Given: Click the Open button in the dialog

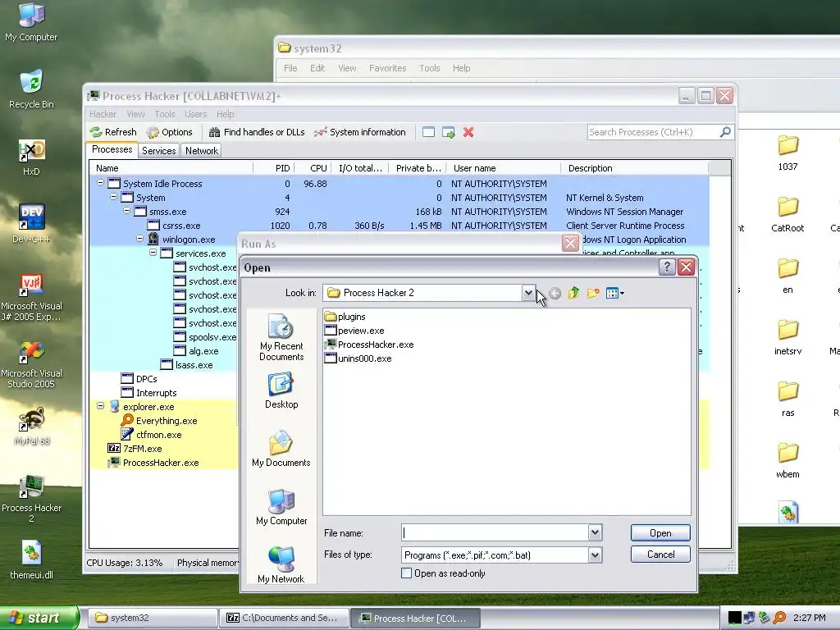Looking at the screenshot, I should [660, 533].
